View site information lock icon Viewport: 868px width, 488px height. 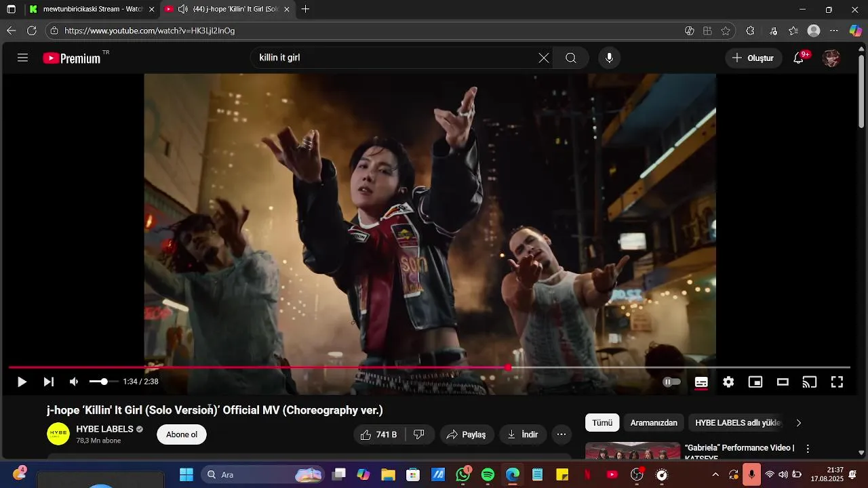[x=54, y=30]
